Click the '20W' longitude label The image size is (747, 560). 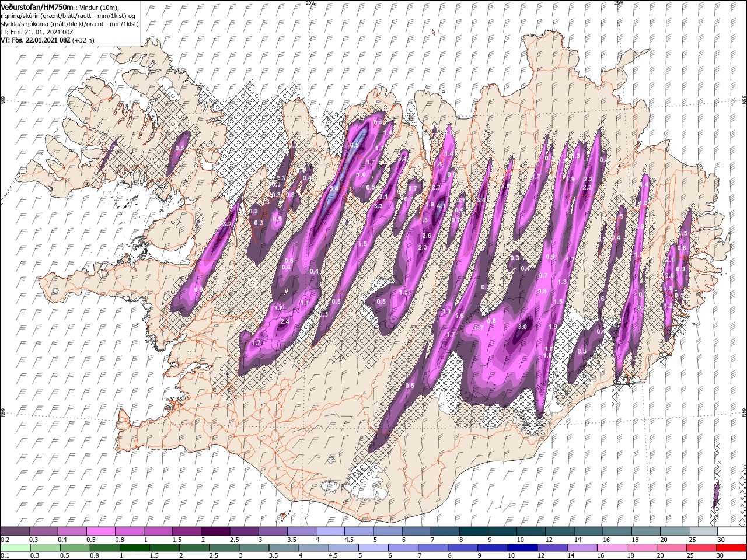(310, 2)
